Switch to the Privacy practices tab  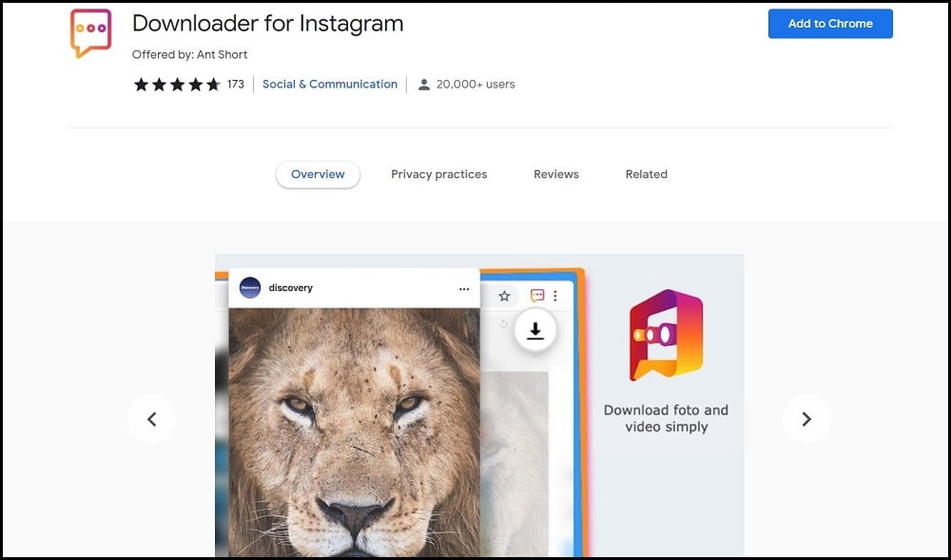pos(439,175)
